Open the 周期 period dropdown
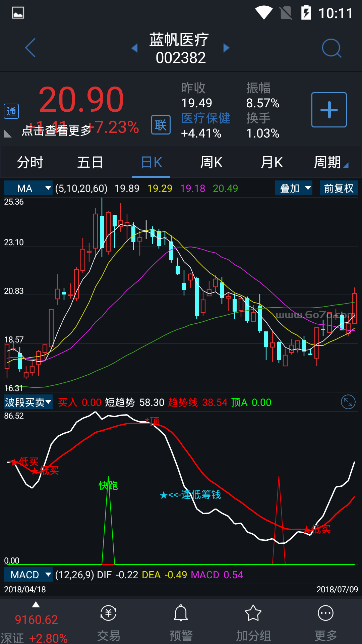 pos(331,162)
